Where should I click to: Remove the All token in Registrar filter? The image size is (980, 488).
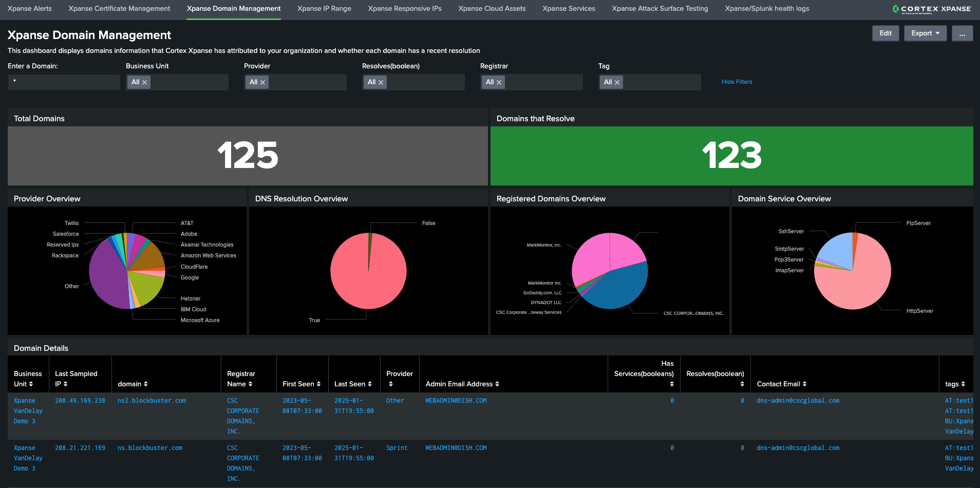(499, 83)
